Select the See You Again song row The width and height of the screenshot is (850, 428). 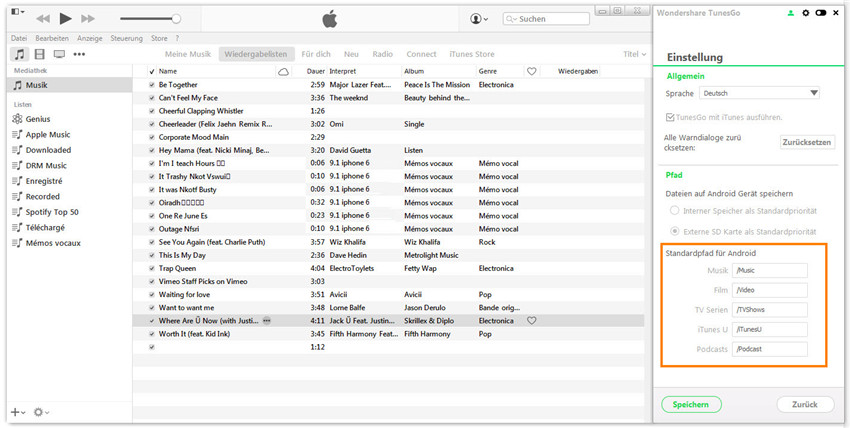388,242
